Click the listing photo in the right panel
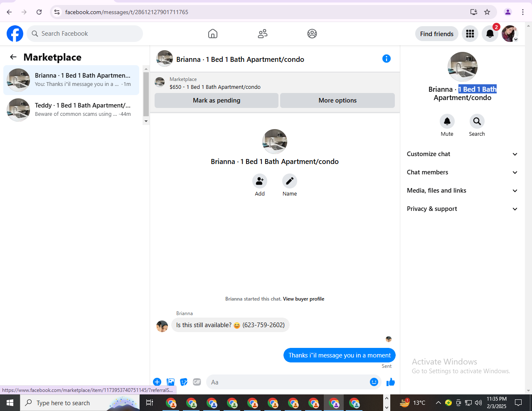This screenshot has width=532, height=411. [463, 67]
